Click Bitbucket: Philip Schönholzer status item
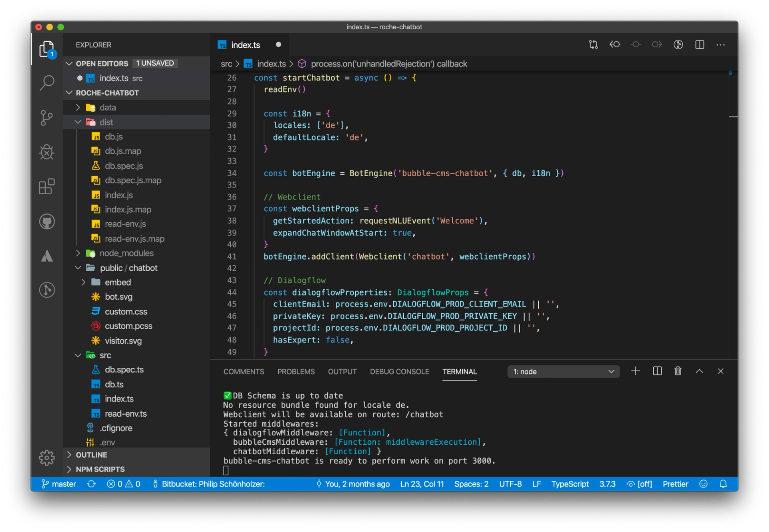 (208, 484)
